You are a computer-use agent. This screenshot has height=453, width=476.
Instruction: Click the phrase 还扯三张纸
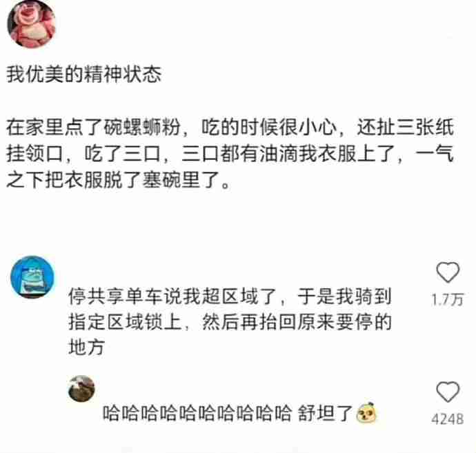pos(405,127)
